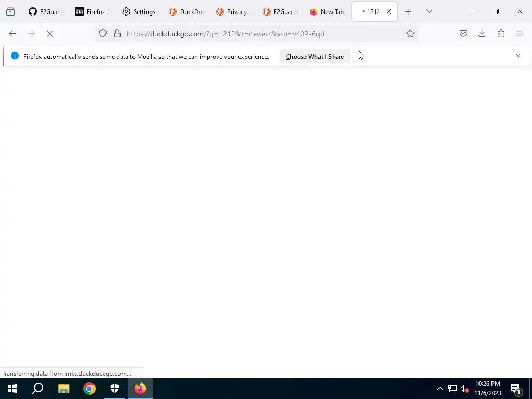Viewport: 532px width, 399px height.
Task: Stop loading the current page
Action: [50, 34]
